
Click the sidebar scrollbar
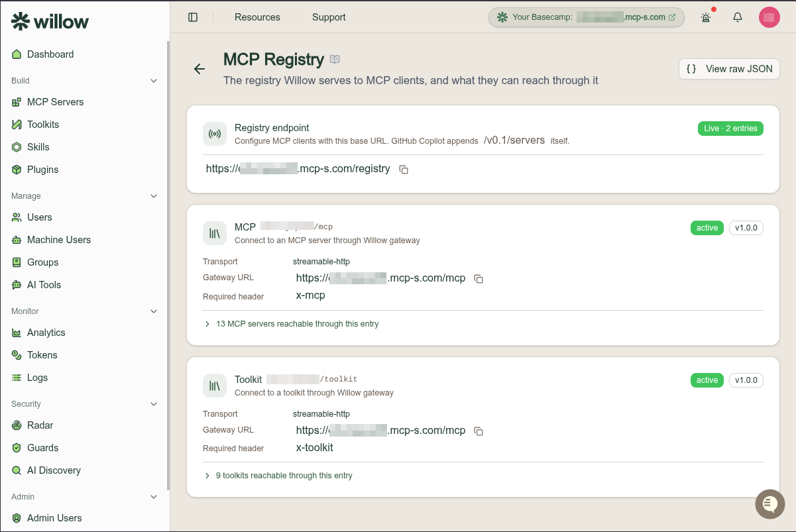coord(168,265)
